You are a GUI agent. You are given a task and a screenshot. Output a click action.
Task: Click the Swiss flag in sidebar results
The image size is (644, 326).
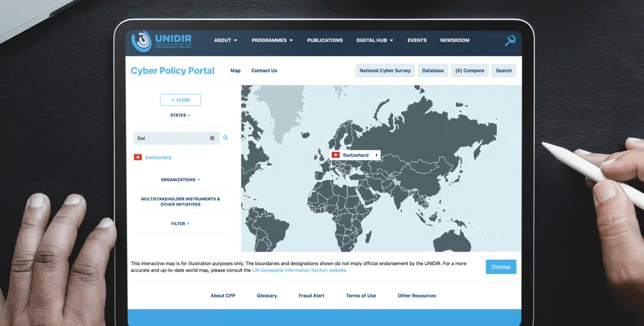138,157
